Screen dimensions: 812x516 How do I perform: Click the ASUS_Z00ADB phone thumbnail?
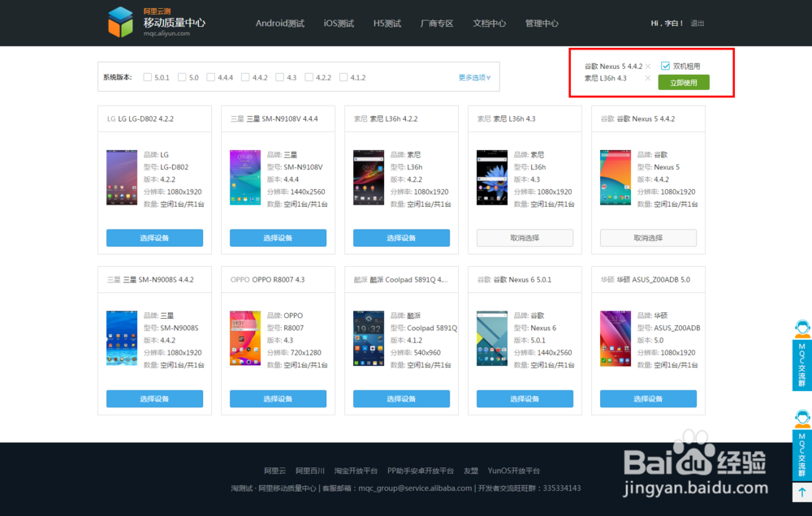[615, 338]
